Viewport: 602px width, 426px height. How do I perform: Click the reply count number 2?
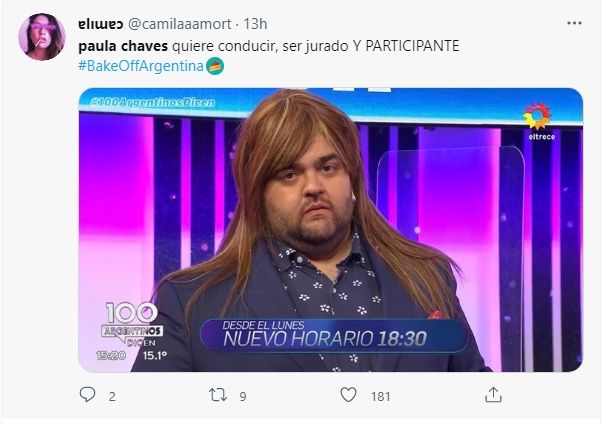click(112, 396)
